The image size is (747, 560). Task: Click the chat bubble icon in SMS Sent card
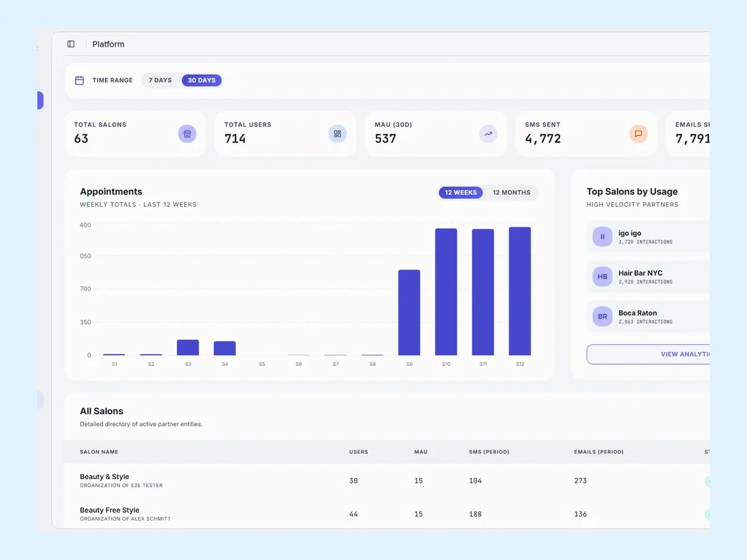(x=638, y=134)
